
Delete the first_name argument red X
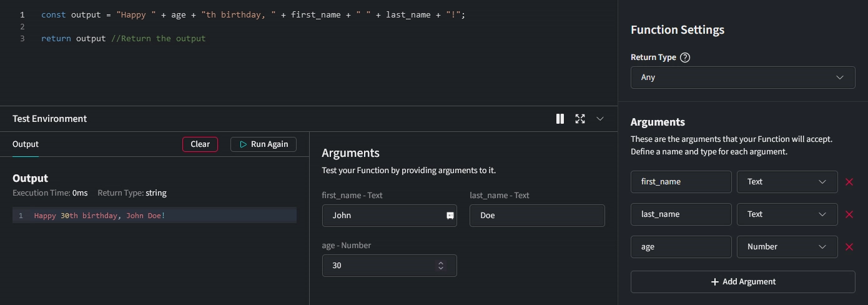(x=849, y=182)
